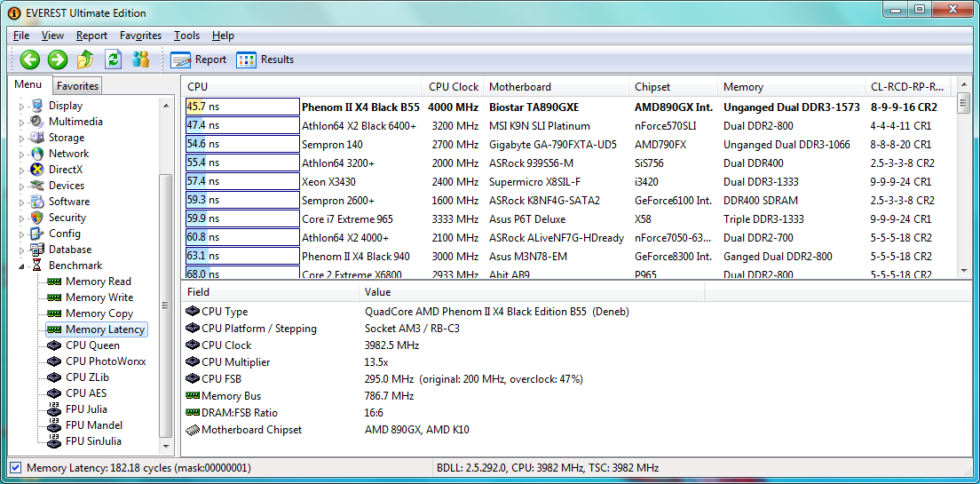Image resolution: width=980 pixels, height=484 pixels.
Task: Select the CPU PhotoWorxx benchmark
Action: pos(106,361)
